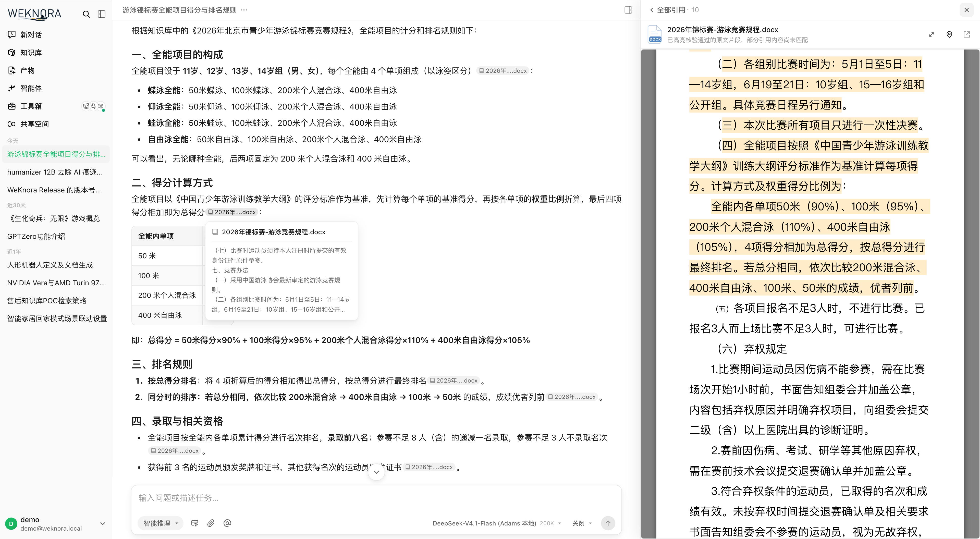Locate the highlighted passage with the pin icon

pyautogui.click(x=949, y=35)
